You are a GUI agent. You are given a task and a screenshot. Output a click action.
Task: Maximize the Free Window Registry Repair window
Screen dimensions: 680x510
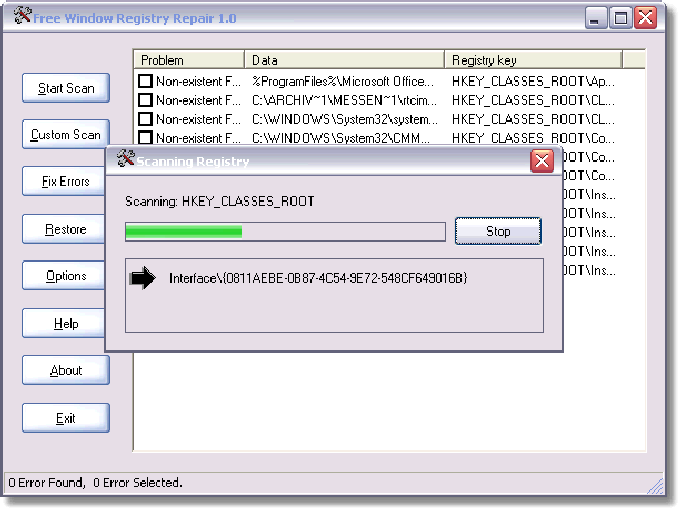621,18
